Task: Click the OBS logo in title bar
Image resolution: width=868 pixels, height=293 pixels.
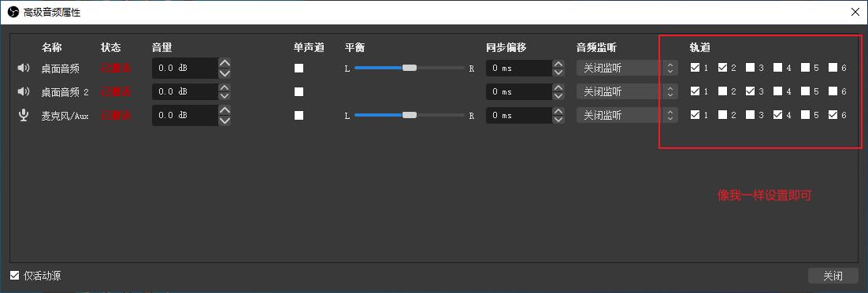Action: coord(13,12)
